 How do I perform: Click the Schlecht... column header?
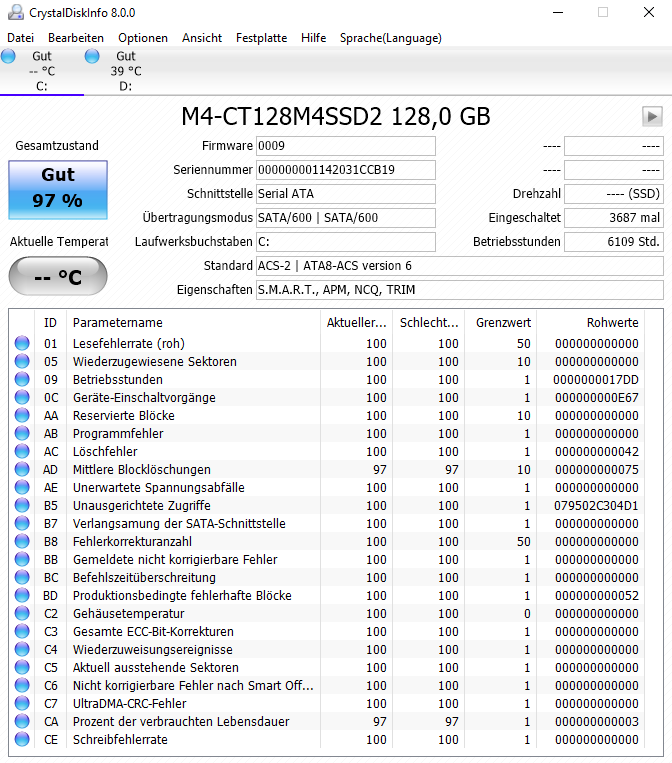(428, 323)
